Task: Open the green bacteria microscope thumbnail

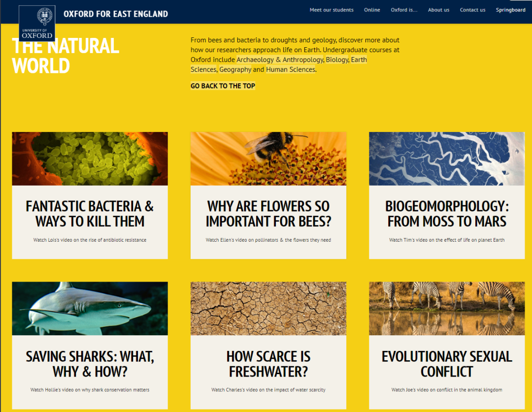Action: point(90,158)
